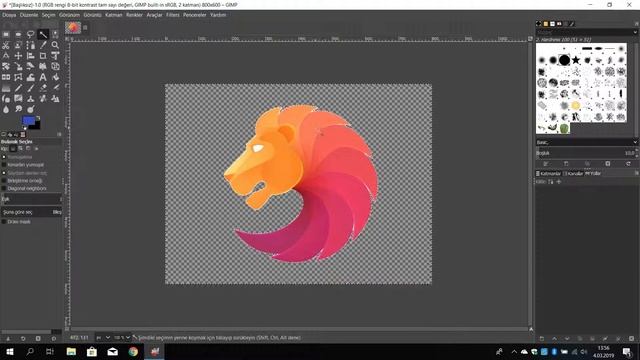Select the Clone stamp tool
Image resolution: width=640 pixels, height=360 pixels.
pyautogui.click(x=31, y=98)
